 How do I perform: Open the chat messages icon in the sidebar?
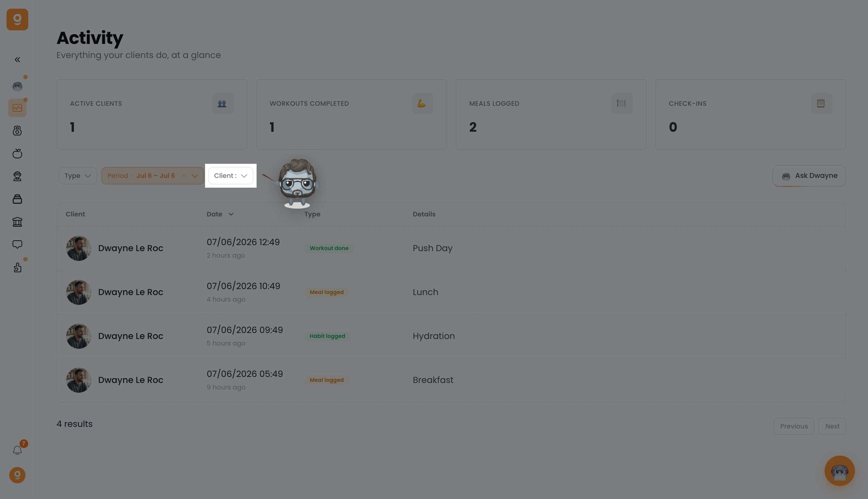pyautogui.click(x=17, y=244)
